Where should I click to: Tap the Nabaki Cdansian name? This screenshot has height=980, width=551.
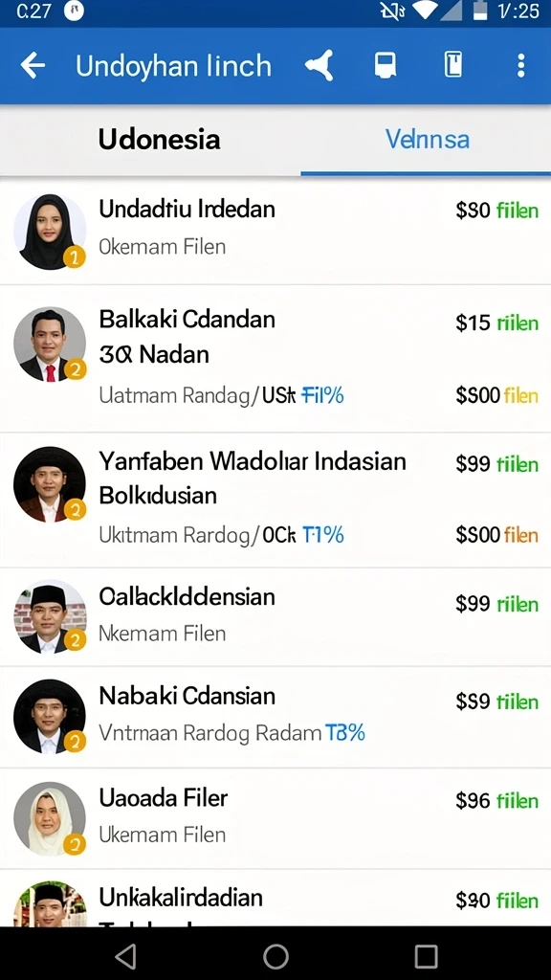click(187, 696)
